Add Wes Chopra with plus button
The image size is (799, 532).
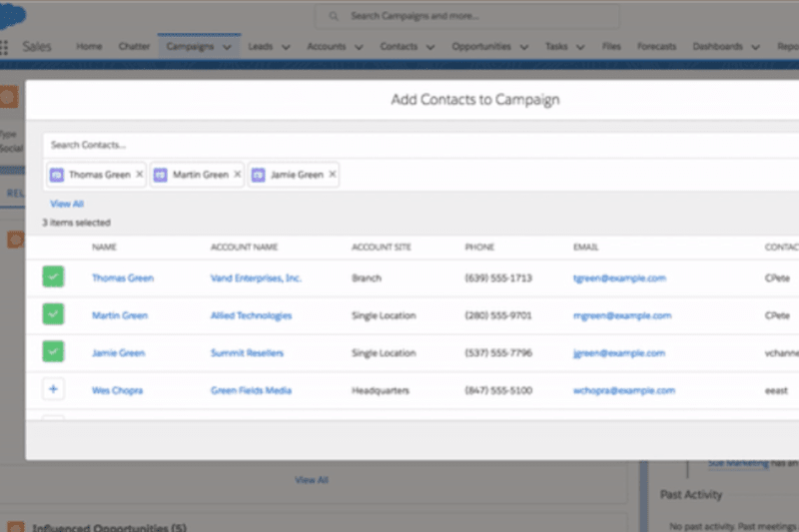coord(53,389)
